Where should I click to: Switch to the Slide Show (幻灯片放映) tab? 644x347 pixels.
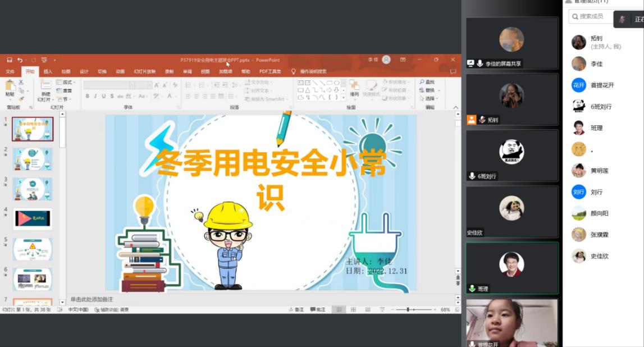(x=144, y=71)
